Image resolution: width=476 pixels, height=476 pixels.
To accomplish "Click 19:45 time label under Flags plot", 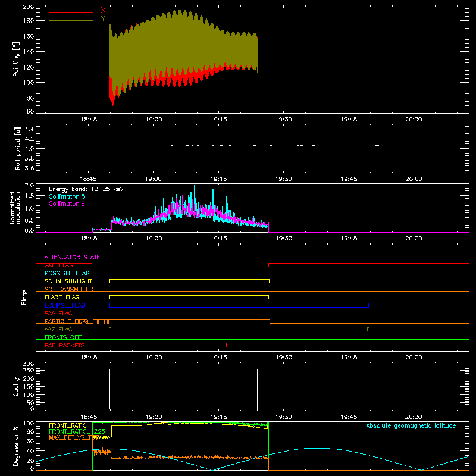I will [349, 358].
